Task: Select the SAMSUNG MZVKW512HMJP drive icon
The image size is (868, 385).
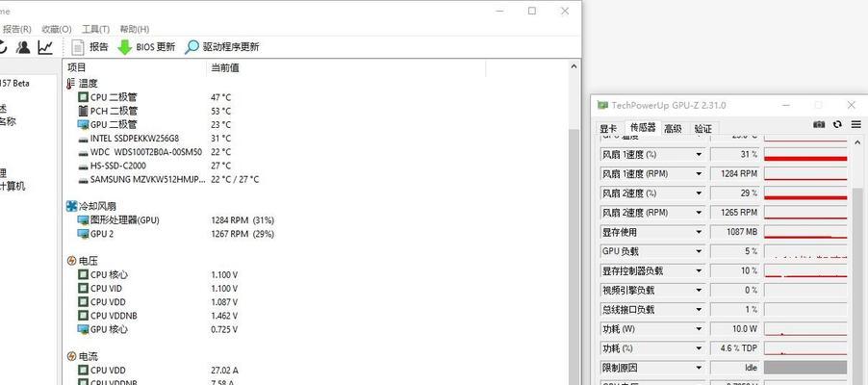Action: (83, 179)
